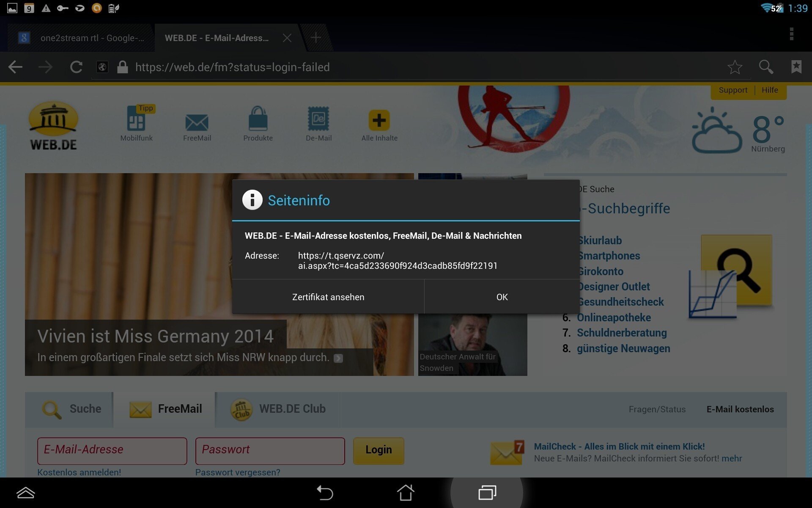Tap the Nürnberg weather cloud icon
The width and height of the screenshot is (812, 508).
point(717,130)
